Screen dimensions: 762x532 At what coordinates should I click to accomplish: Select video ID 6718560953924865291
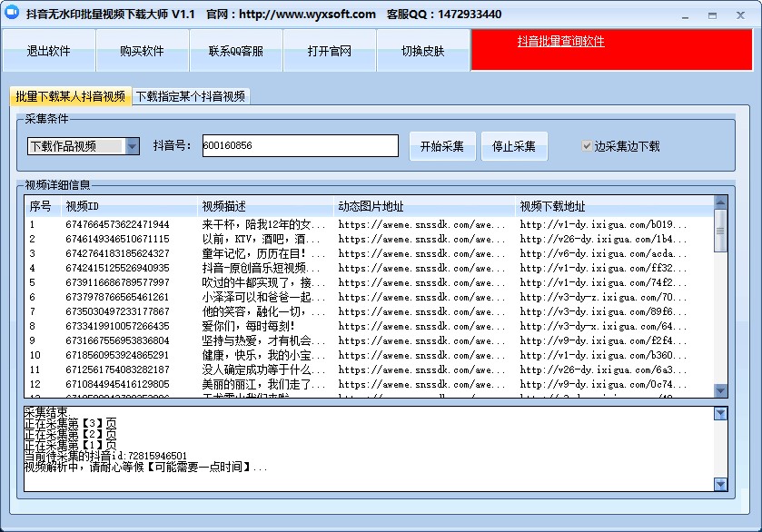(x=117, y=355)
